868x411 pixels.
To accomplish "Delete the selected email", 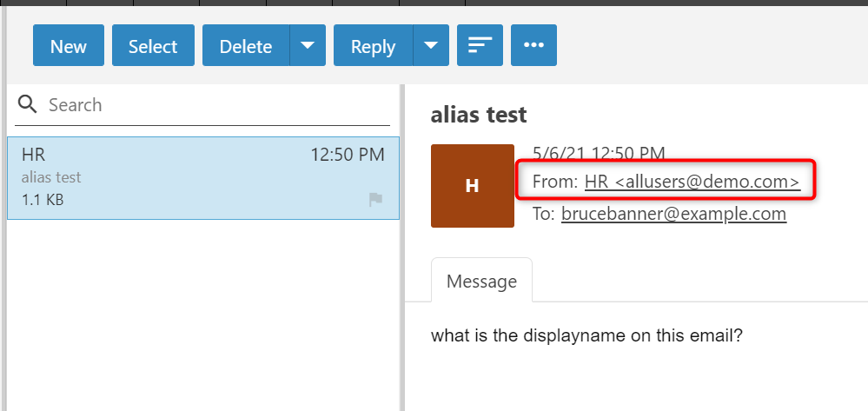I will [246, 46].
